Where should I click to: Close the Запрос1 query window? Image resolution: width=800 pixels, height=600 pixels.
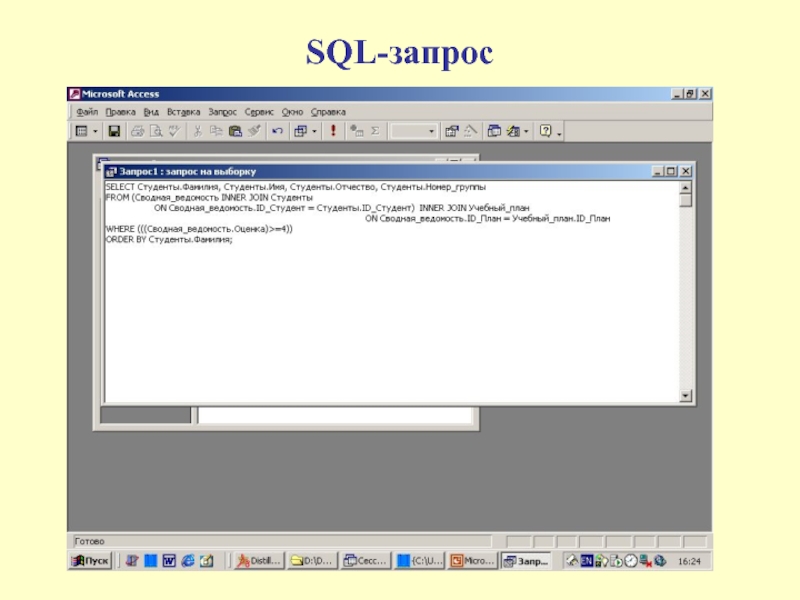coord(686,171)
